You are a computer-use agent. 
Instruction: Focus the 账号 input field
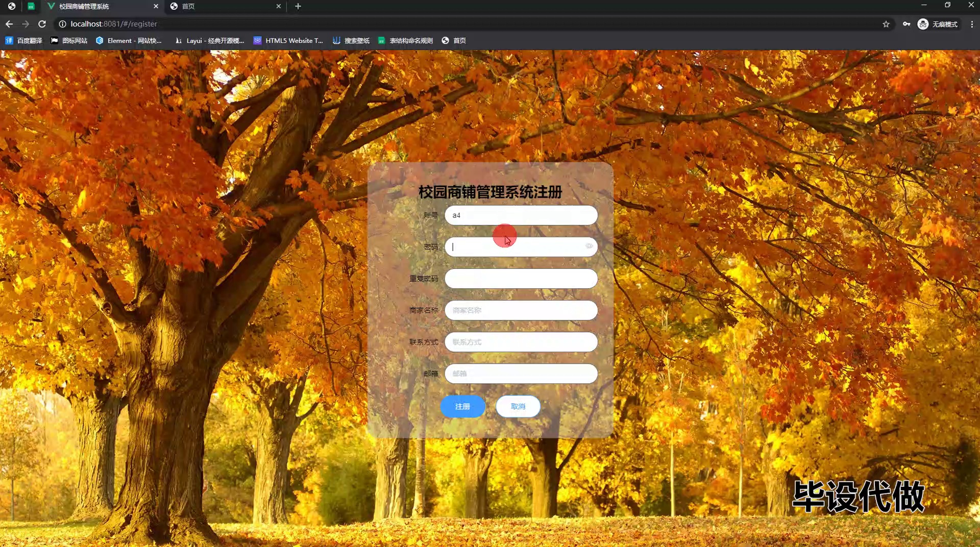click(x=521, y=215)
